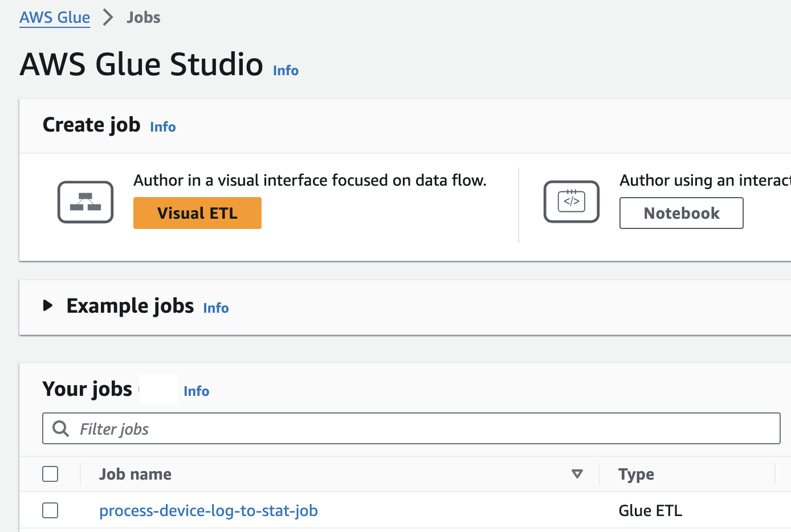Screen dimensions: 791x532
Task: Select Jobs in the breadcrumb trail
Action: (x=144, y=18)
